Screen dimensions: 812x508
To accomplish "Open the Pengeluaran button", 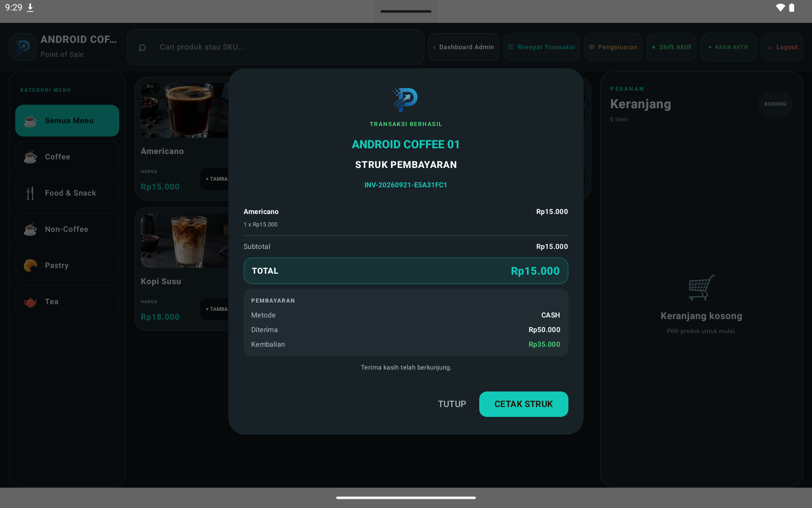I will click(613, 47).
